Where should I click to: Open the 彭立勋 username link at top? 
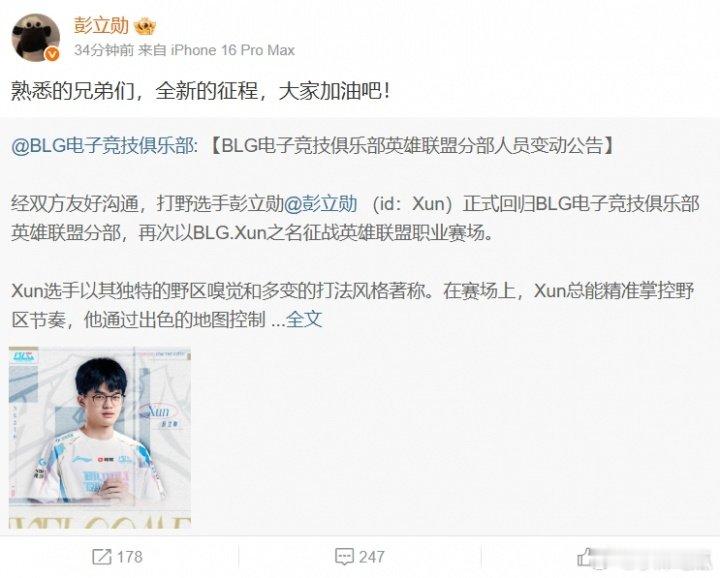coord(101,25)
